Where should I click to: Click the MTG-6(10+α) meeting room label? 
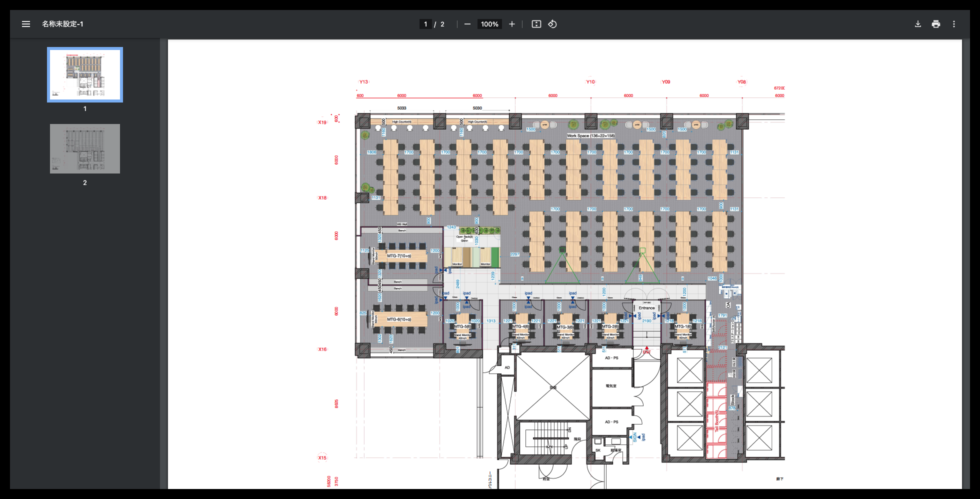click(x=399, y=319)
